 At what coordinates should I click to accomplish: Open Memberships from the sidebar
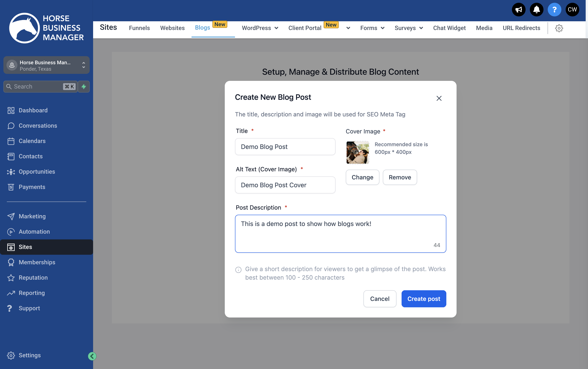pyautogui.click(x=37, y=262)
